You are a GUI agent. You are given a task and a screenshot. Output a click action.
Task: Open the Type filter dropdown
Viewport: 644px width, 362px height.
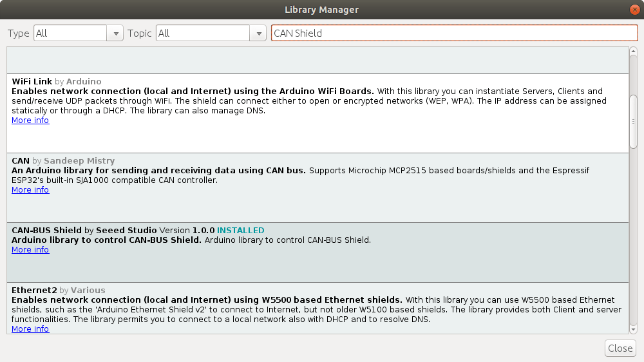tap(78, 33)
